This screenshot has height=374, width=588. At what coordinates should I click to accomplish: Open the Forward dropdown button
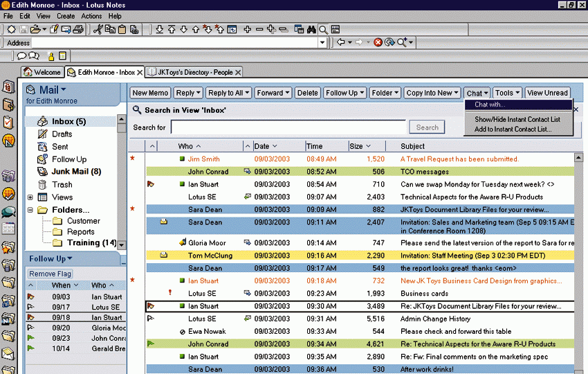[273, 93]
